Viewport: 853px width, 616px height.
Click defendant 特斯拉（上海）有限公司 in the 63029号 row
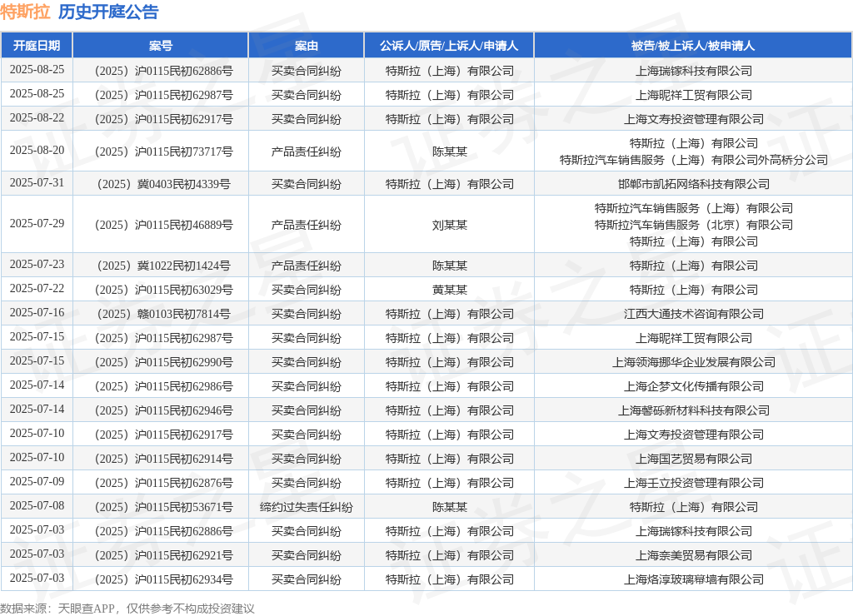pos(694,290)
